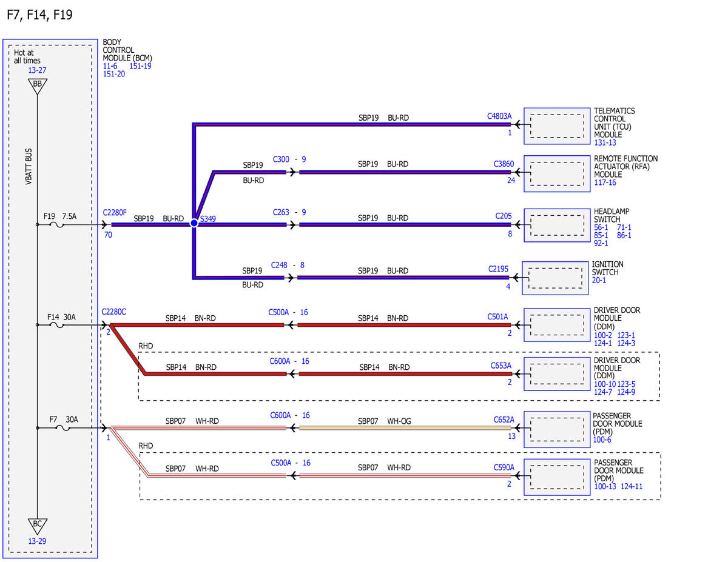The width and height of the screenshot is (728, 562).
Task: Select the F7, F14, F19 diagram title
Action: 39,15
